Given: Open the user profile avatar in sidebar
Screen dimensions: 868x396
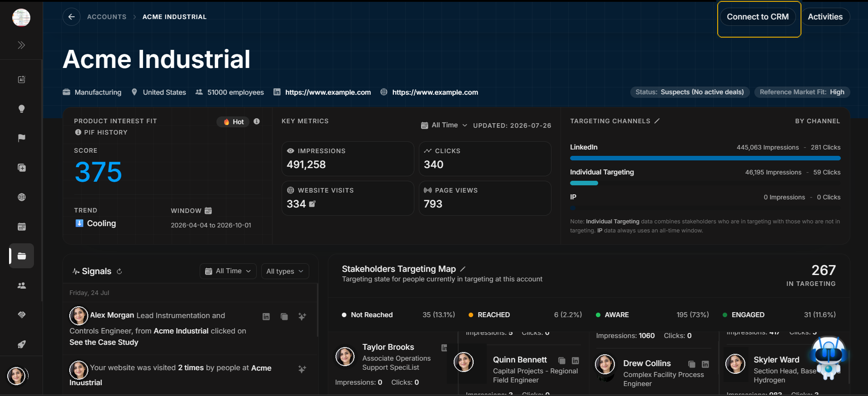Looking at the screenshot, I should point(17,376).
